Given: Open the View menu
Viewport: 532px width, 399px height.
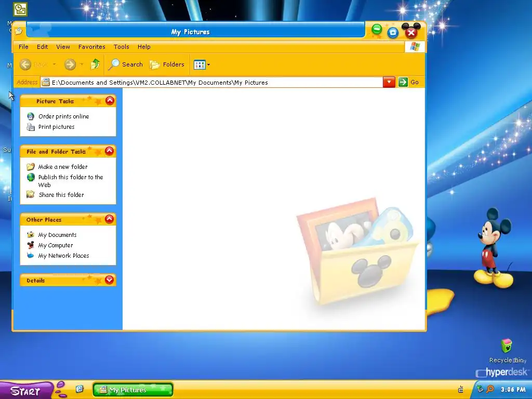Looking at the screenshot, I should 63,47.
